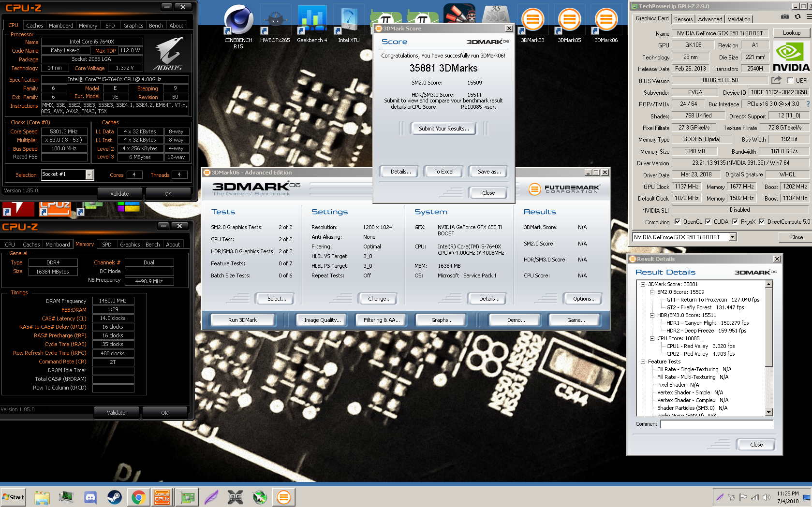Toggle the OpenCL checkbox
The height and width of the screenshot is (507, 812).
(x=678, y=222)
